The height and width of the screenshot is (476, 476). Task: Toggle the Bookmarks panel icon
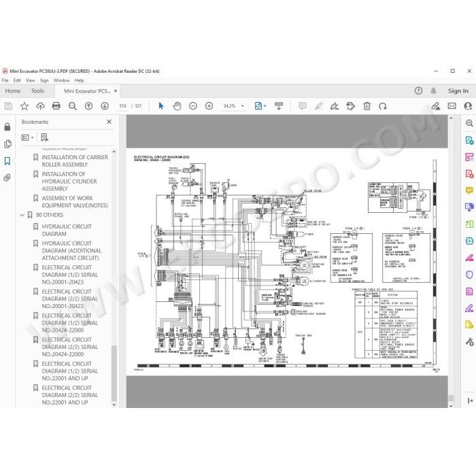[x=7, y=161]
